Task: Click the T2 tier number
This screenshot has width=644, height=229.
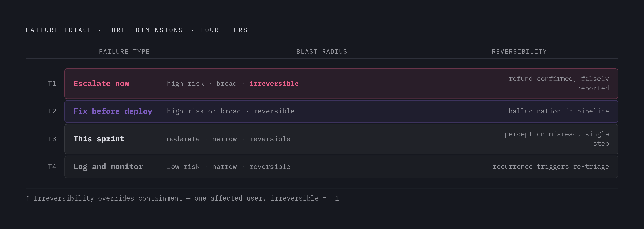Action: click(52, 111)
